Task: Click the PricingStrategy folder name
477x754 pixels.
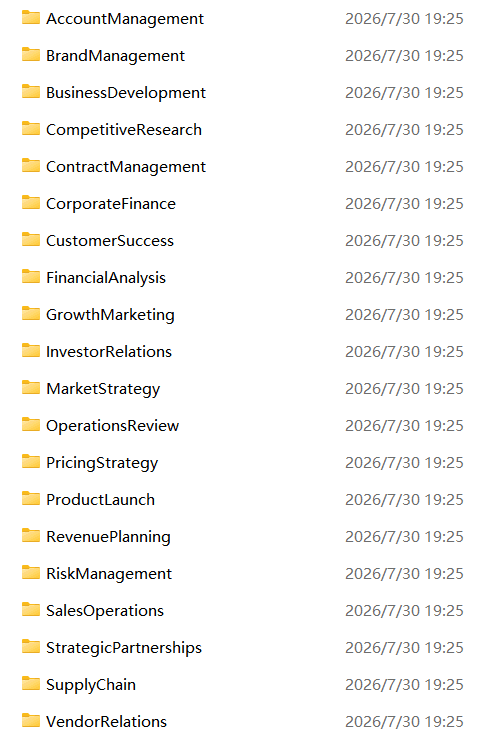Action: [102, 463]
